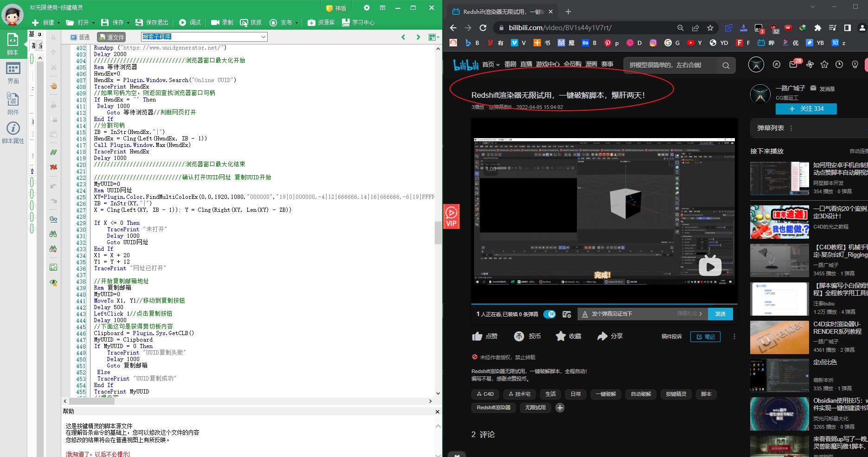Click the 神盾 shield icon in the title bar

click(336, 8)
